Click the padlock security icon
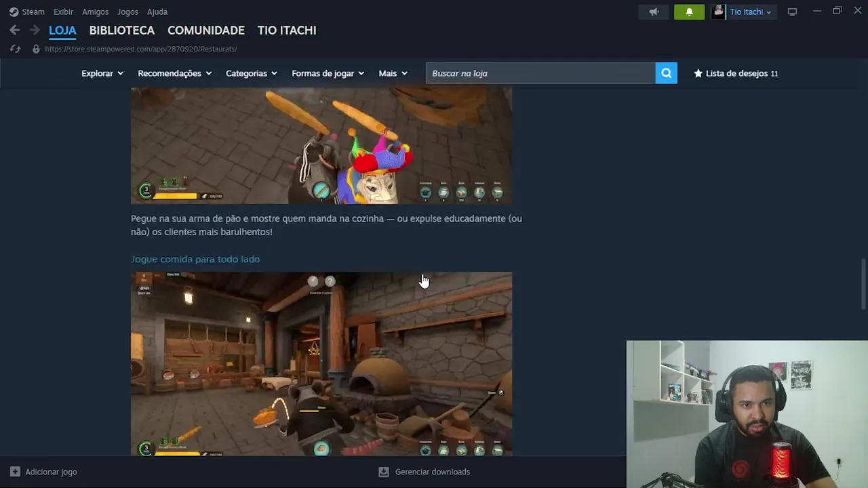This screenshot has height=488, width=868. 36,49
